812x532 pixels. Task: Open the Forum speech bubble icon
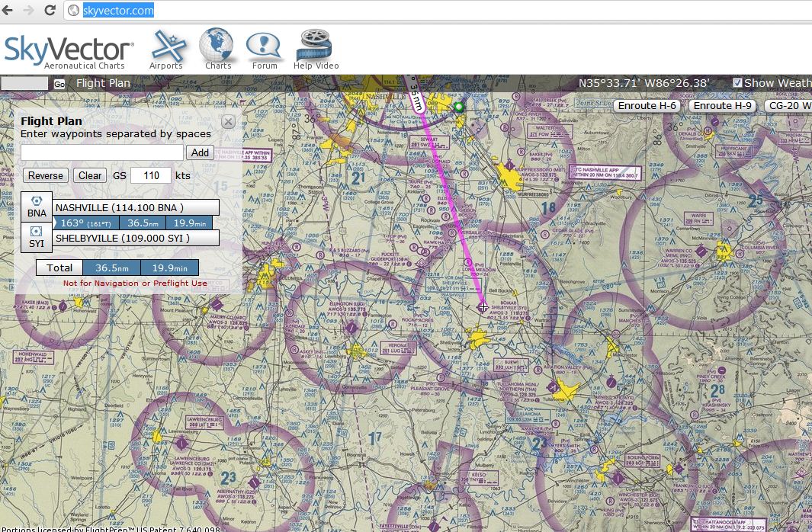(264, 50)
